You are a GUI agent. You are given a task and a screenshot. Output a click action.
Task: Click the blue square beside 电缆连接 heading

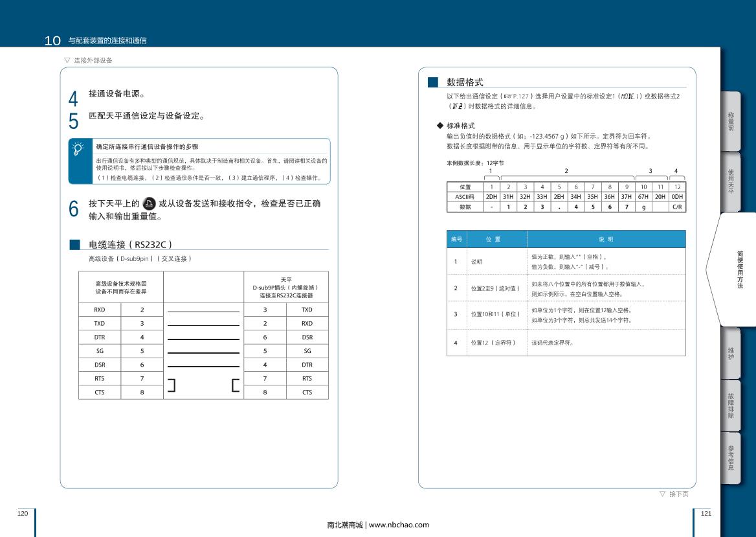tap(75, 245)
